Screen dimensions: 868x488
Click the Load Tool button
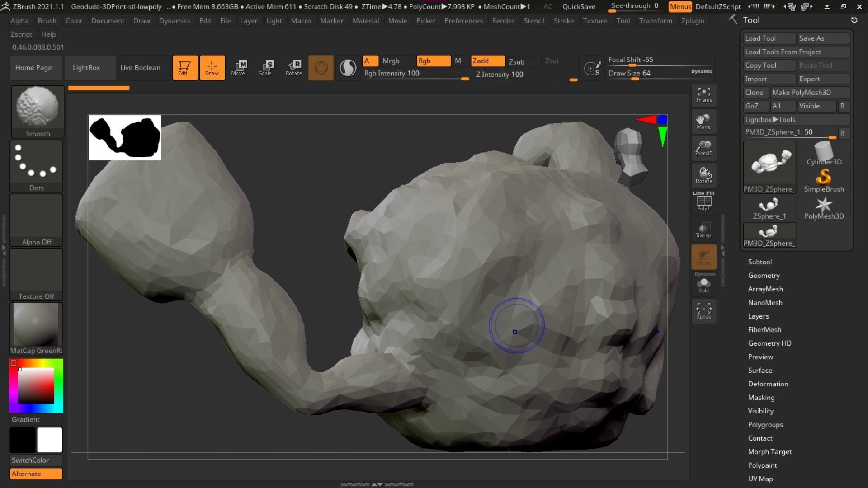[769, 38]
